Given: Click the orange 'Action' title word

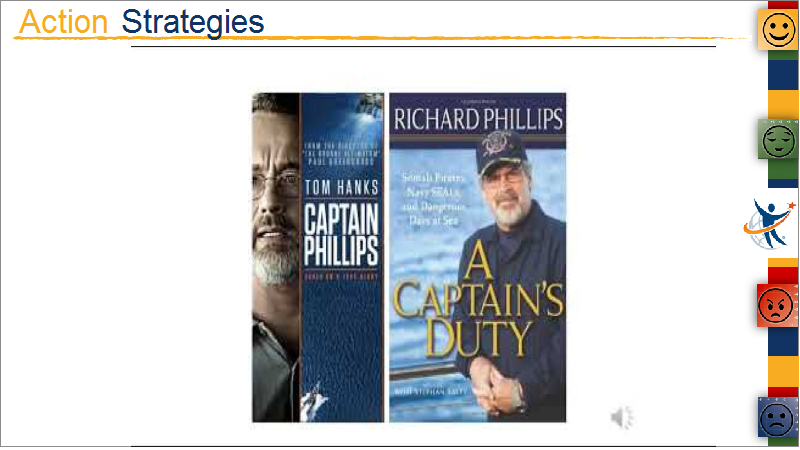Looking at the screenshot, I should [x=63, y=22].
